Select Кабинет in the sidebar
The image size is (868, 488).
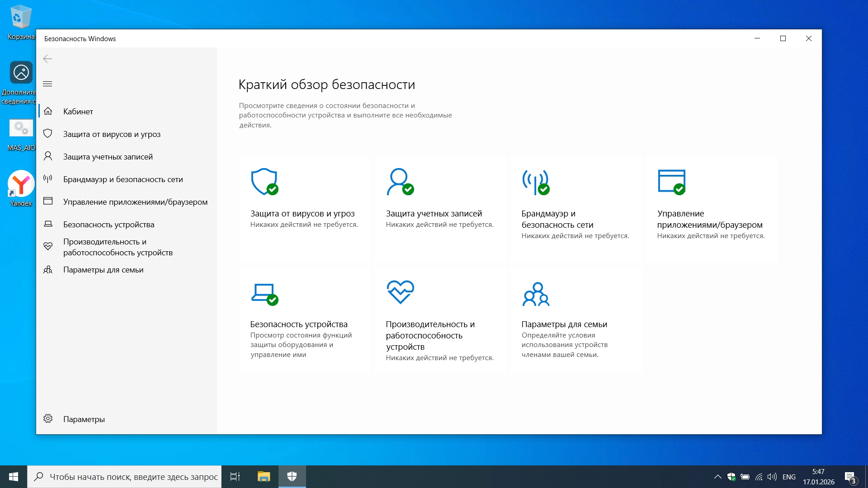(x=78, y=112)
